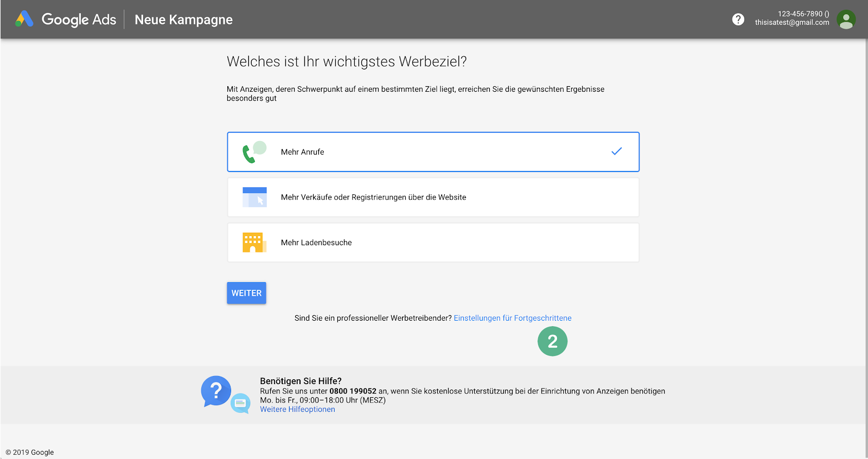Open Einstellungen für Fortgeschrittene link
The height and width of the screenshot is (459, 868).
tap(512, 318)
